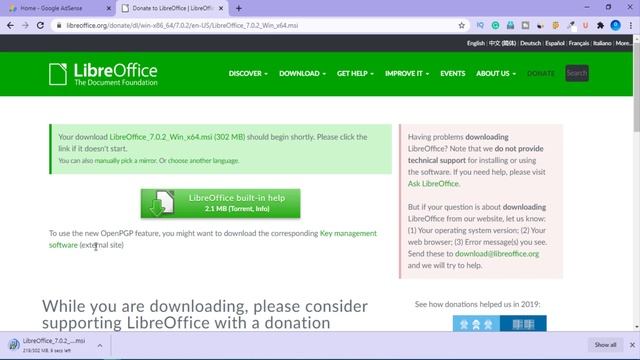
Task: Click the orange badge extension icon
Action: (555, 25)
